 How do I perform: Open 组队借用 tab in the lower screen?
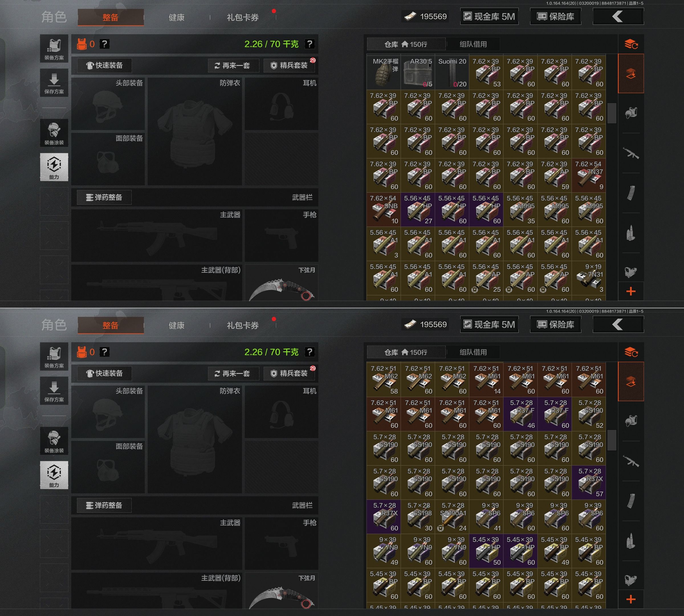coord(473,352)
